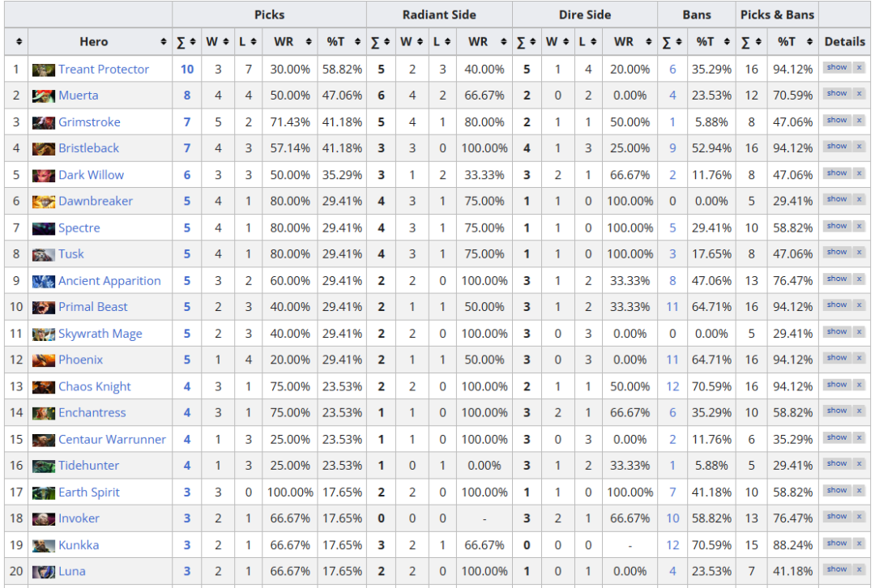Click the Grimstroke hero portrait icon
Viewport: 875px width, 588px height.
(x=44, y=123)
